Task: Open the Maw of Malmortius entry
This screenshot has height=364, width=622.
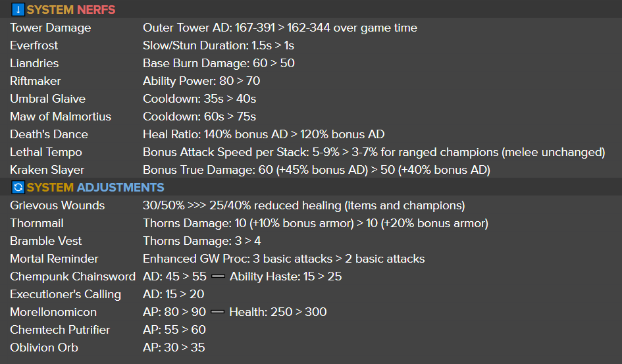Action: (x=61, y=117)
